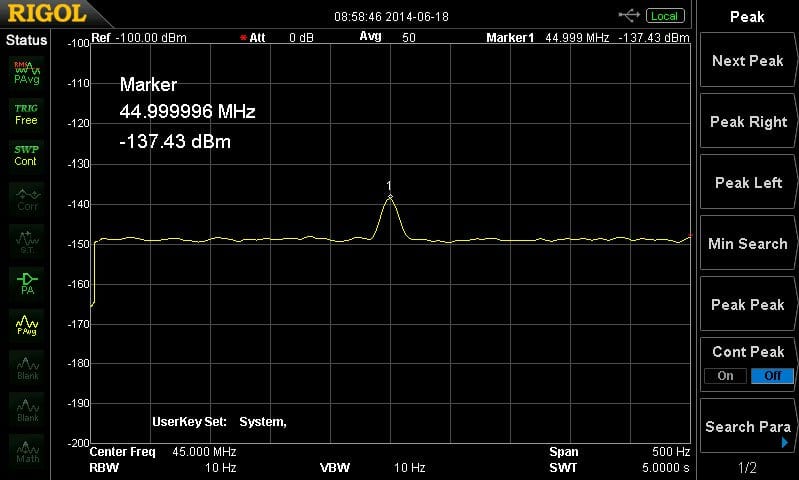Click the Local mode indicator

pyautogui.click(x=664, y=16)
